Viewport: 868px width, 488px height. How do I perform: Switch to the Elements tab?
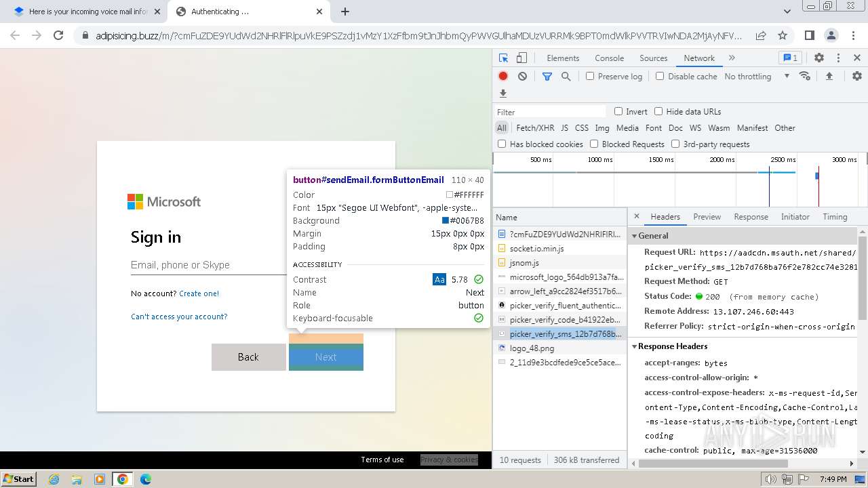(x=563, y=58)
